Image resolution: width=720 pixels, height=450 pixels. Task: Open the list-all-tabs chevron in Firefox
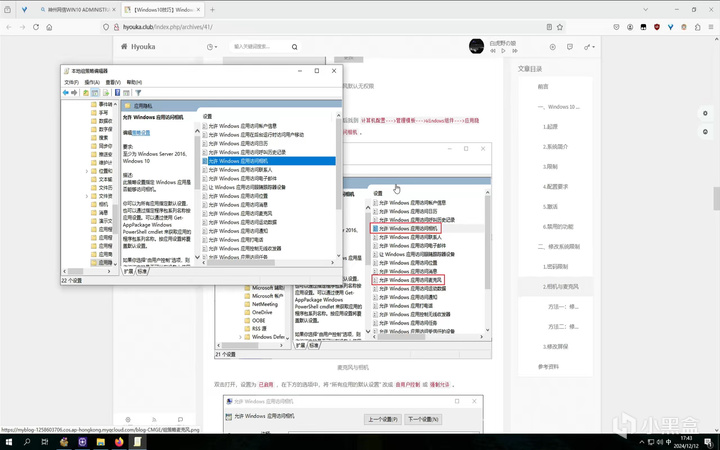coord(645,10)
